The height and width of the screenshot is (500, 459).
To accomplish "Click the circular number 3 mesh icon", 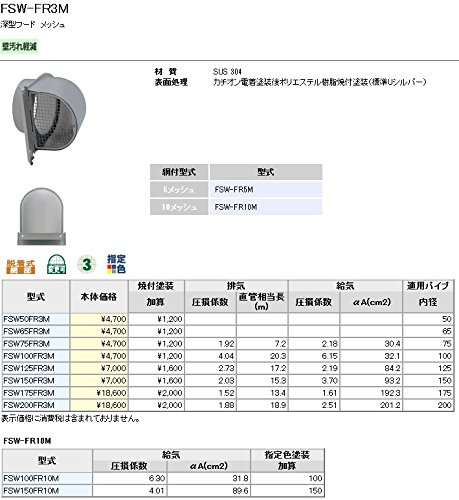I will click(x=87, y=265).
